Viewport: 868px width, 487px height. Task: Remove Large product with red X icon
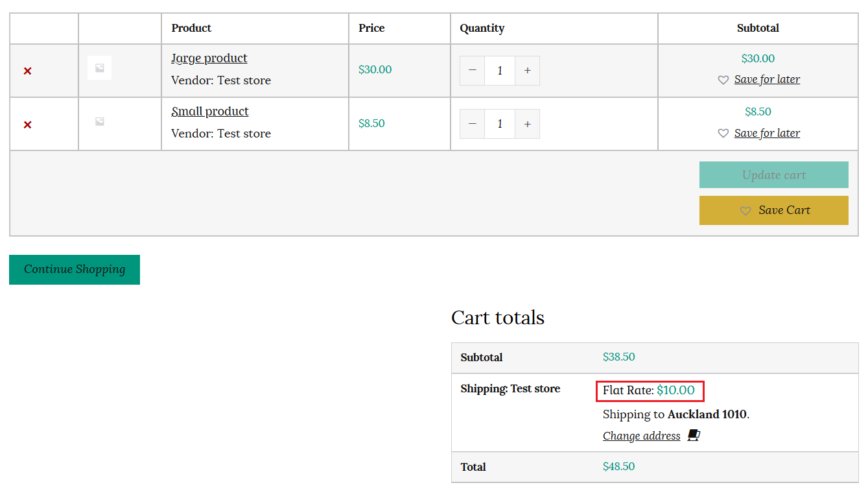(27, 71)
